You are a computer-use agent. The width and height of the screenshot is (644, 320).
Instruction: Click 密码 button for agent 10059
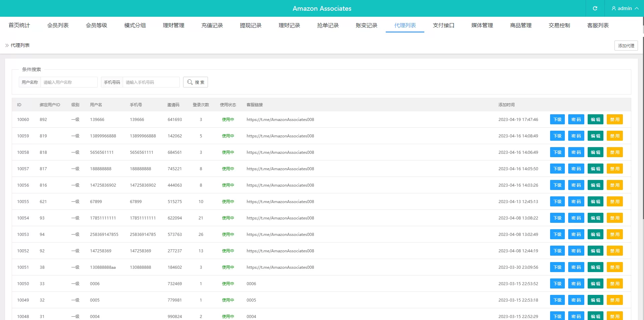576,136
